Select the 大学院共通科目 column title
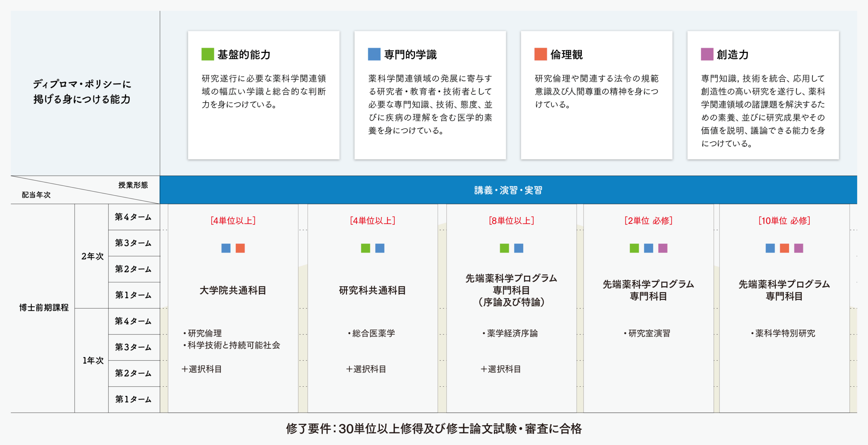 tap(233, 290)
